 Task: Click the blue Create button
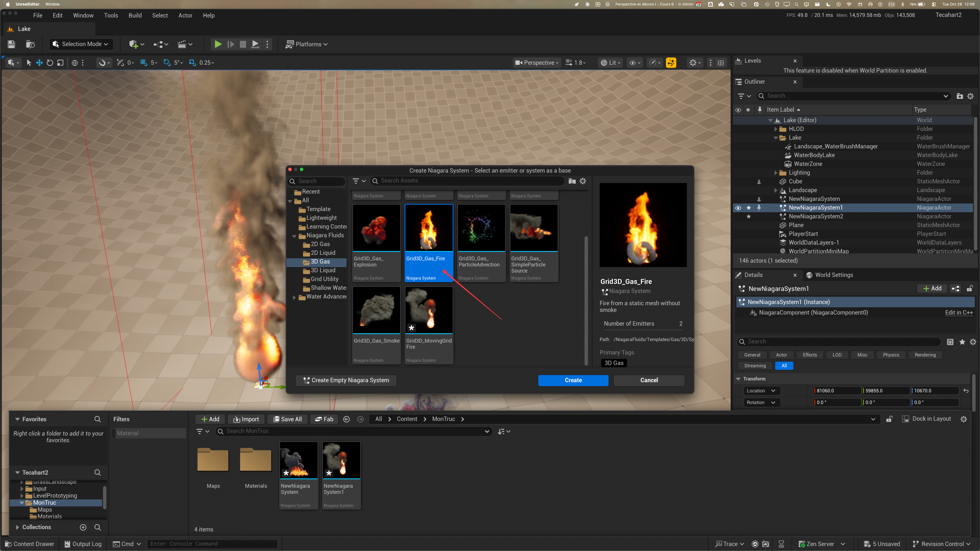tap(573, 380)
